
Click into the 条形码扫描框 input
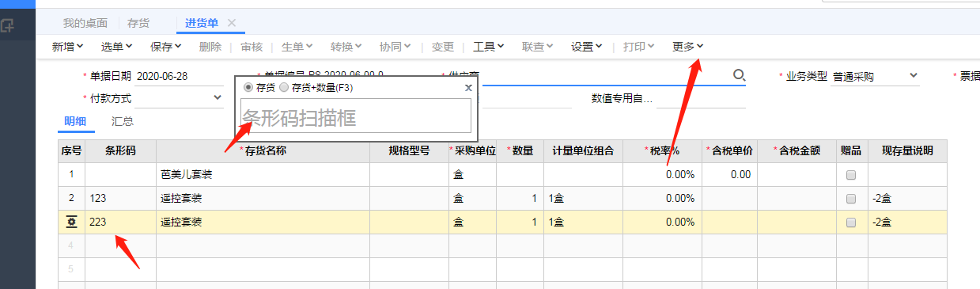pyautogui.click(x=356, y=116)
